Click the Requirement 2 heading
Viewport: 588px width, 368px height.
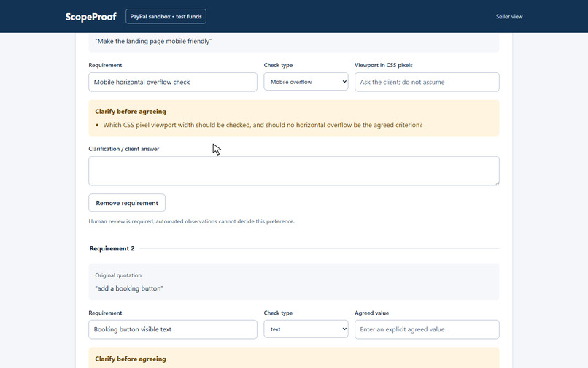(x=112, y=248)
